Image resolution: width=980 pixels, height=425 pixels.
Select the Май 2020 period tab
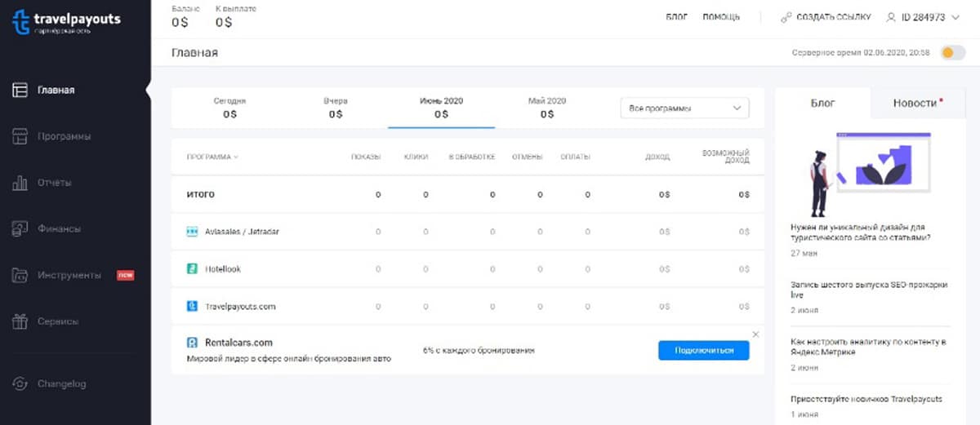tap(547, 108)
